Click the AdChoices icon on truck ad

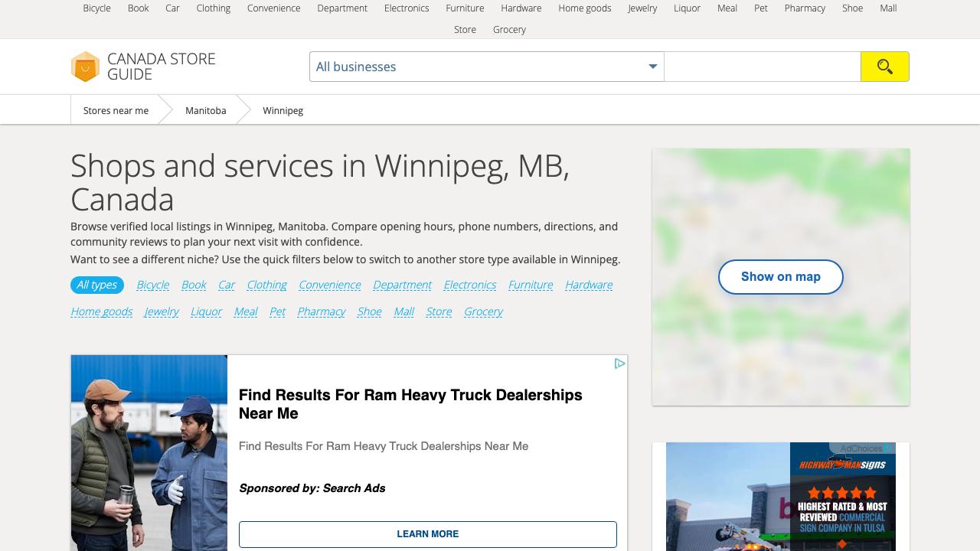(619, 364)
